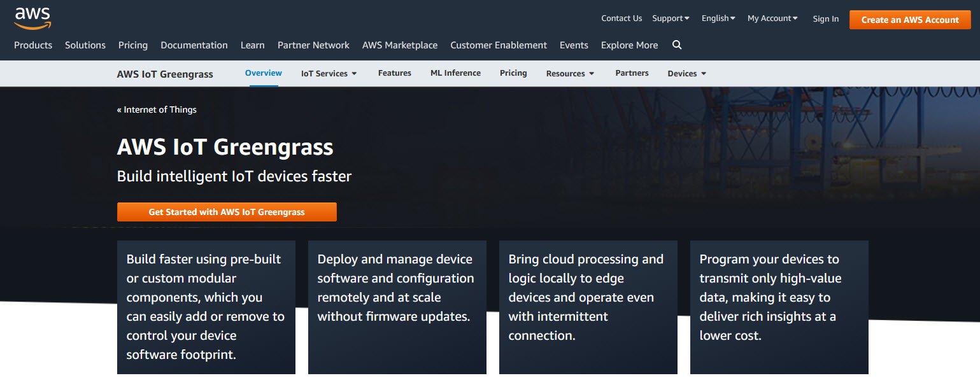The width and height of the screenshot is (980, 392).
Task: Click Get Started with AWS IoT Greengrass
Action: [227, 212]
